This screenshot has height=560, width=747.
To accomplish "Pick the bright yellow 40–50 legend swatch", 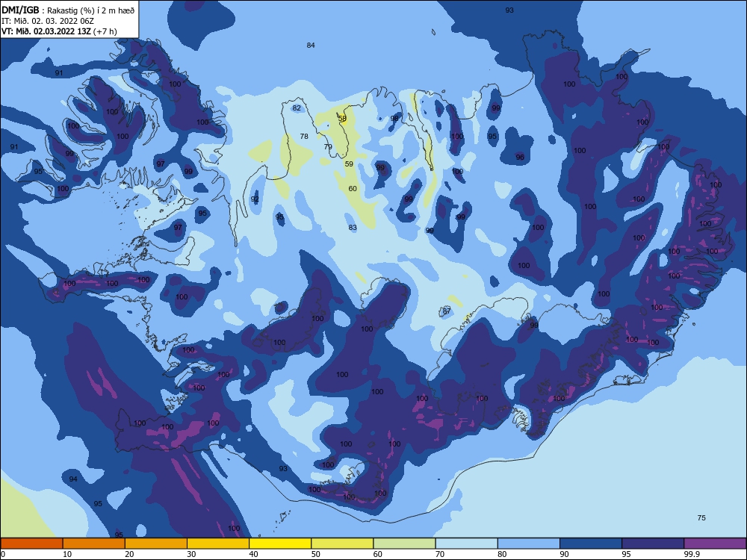I will click(280, 544).
